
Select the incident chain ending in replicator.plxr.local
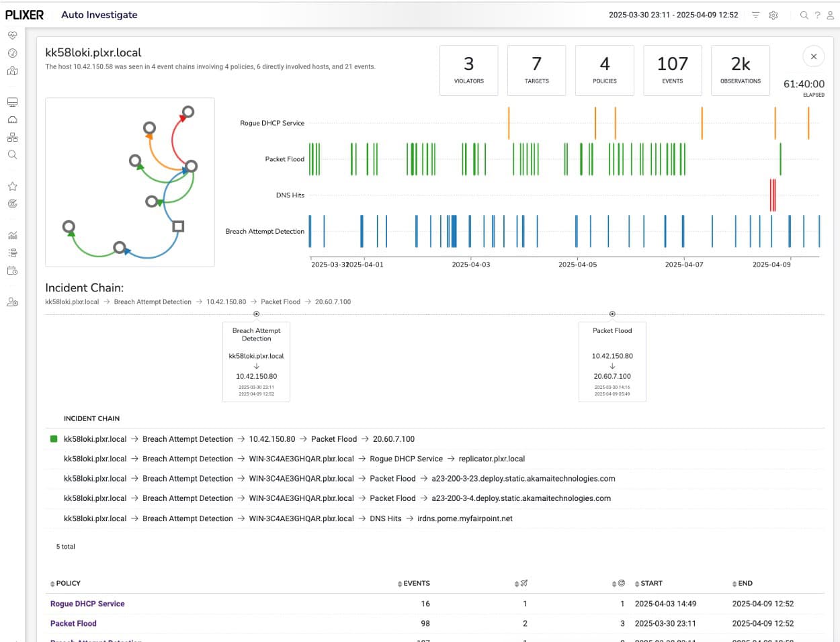[x=294, y=459]
